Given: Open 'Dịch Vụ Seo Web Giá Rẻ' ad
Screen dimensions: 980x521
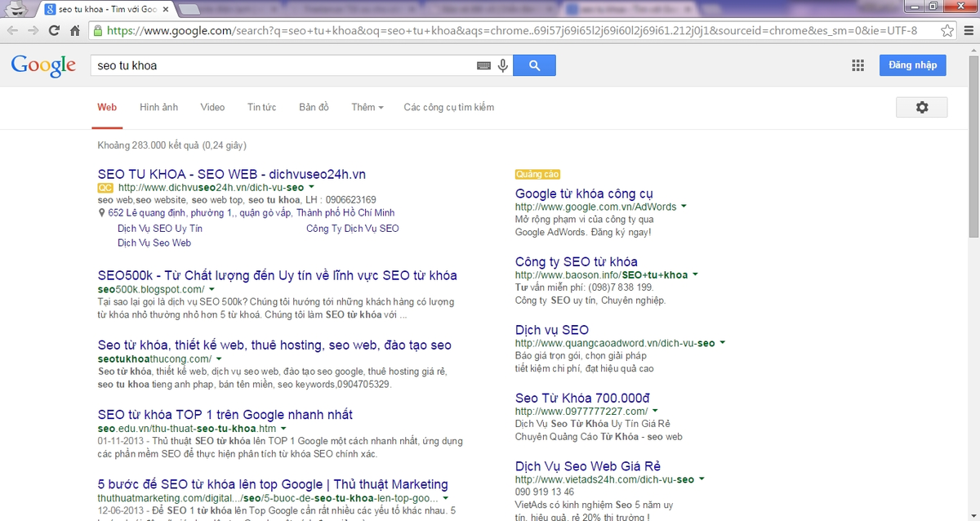Looking at the screenshot, I should point(588,465).
